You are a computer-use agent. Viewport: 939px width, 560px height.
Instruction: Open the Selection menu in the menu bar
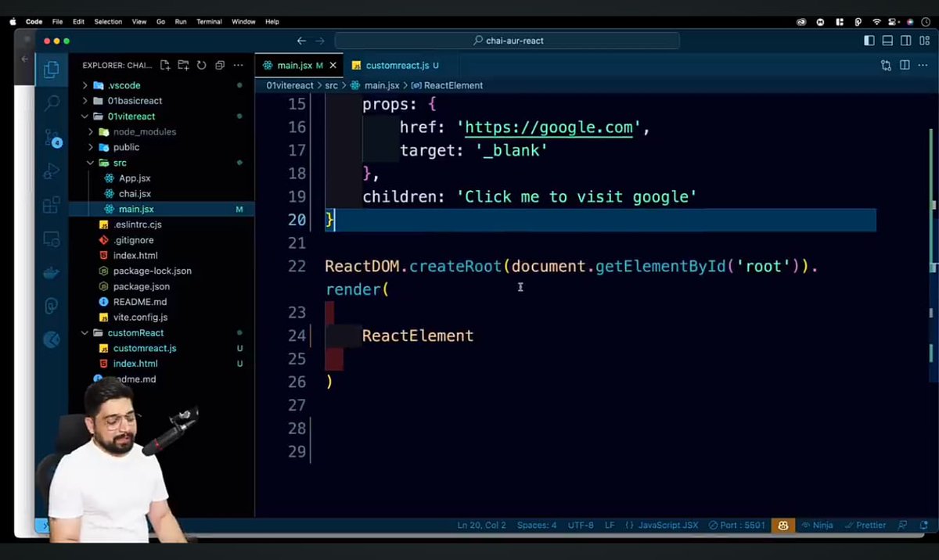click(x=108, y=21)
